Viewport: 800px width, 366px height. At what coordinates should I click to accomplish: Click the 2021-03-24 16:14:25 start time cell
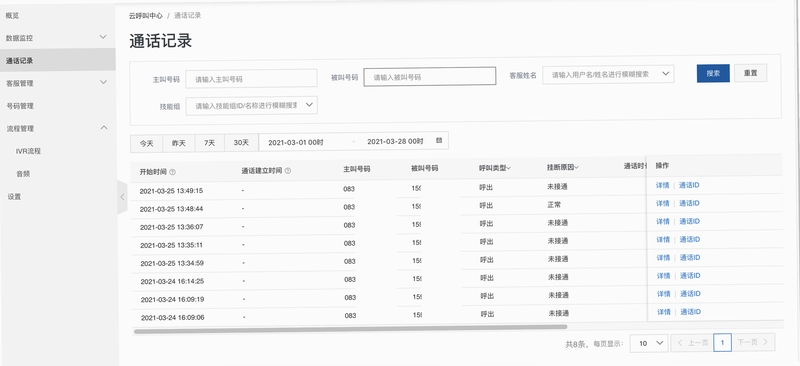(172, 281)
